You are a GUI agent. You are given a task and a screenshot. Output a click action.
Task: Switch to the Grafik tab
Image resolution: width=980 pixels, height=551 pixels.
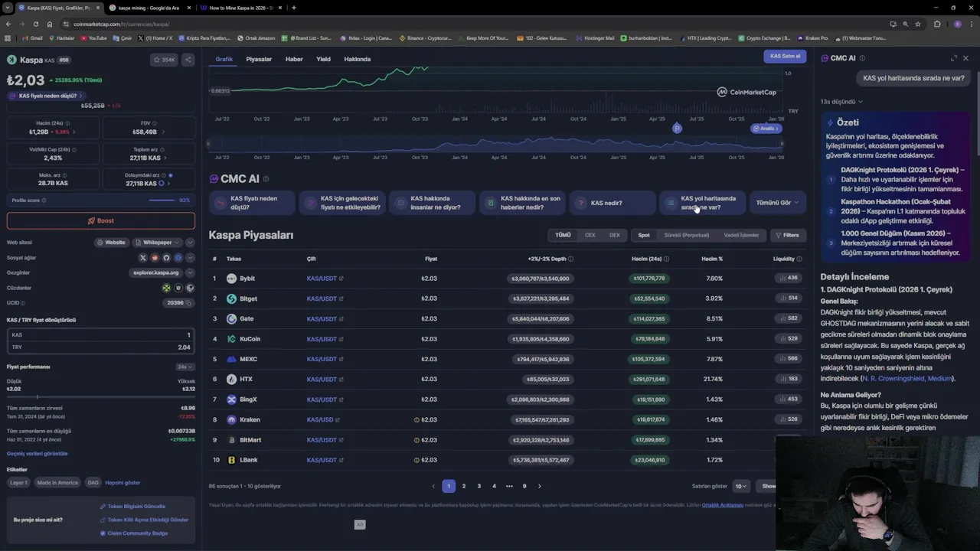224,59
